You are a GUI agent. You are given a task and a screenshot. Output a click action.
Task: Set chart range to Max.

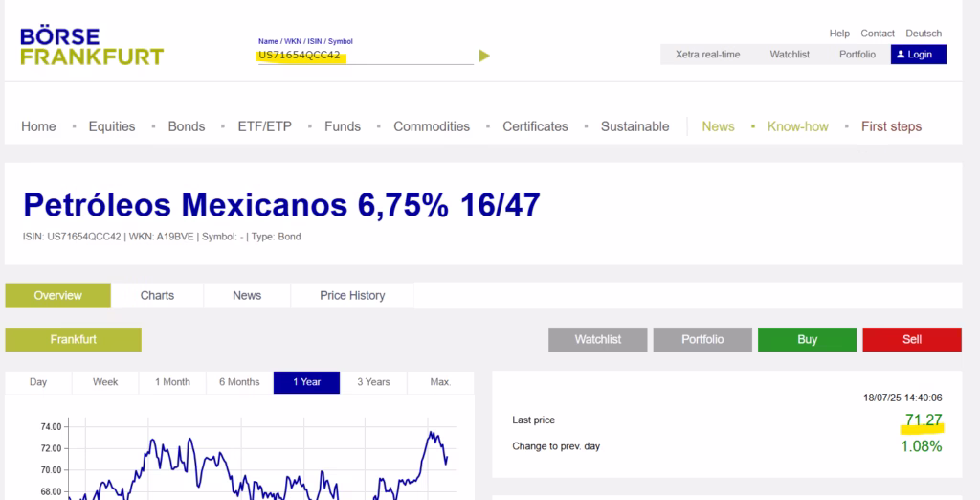(x=440, y=382)
